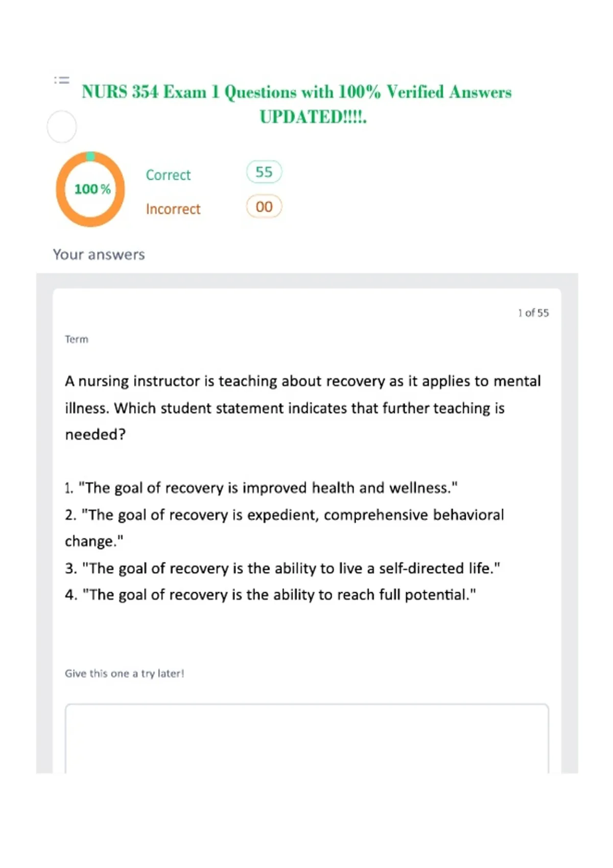Click the empty circle avatar icon

pos(62,127)
